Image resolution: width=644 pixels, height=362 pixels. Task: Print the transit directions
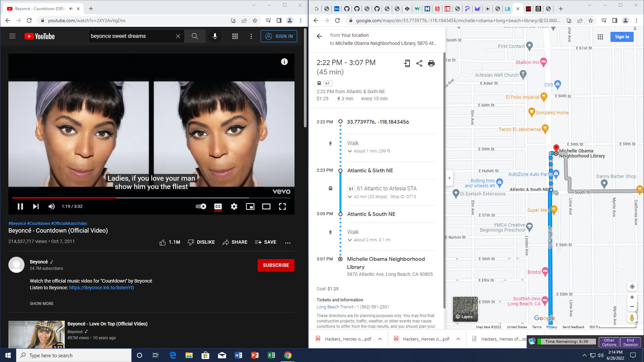431,63
